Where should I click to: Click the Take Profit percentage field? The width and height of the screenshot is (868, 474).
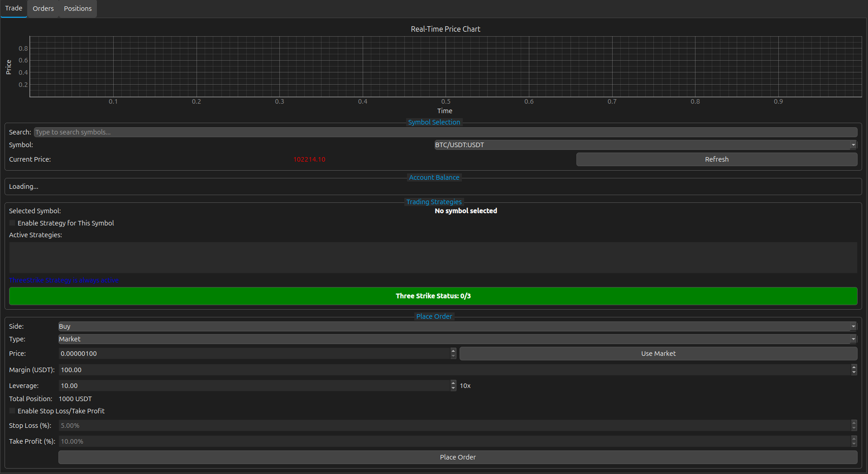coord(455,441)
